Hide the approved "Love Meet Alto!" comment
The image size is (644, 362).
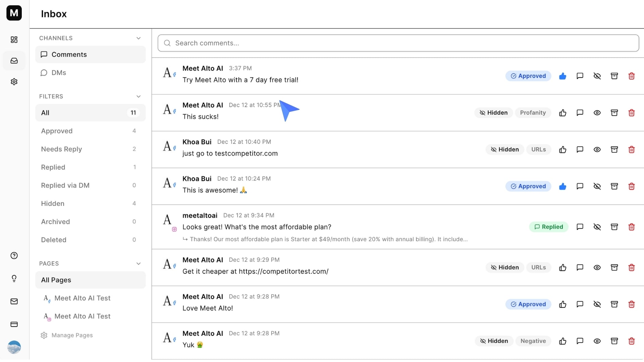point(597,304)
